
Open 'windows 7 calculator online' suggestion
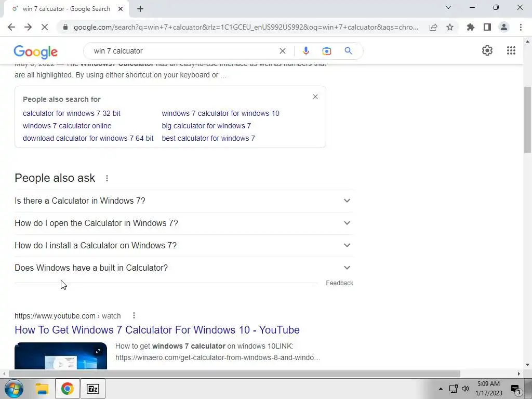click(67, 126)
